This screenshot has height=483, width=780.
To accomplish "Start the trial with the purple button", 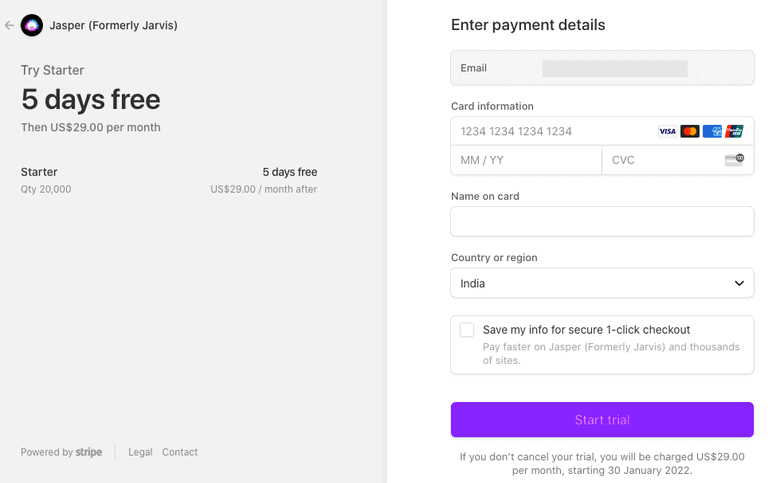I will coord(602,420).
